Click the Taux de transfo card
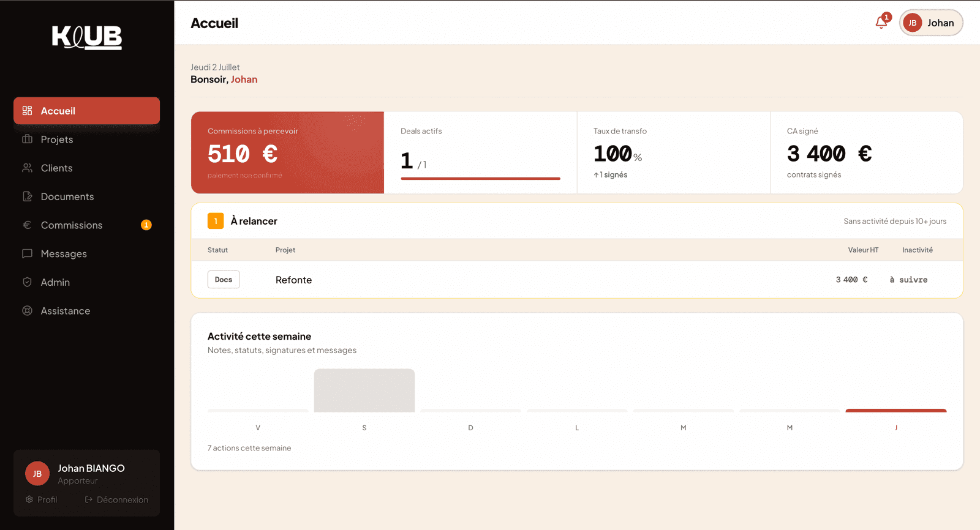Screen dimensions: 980x530 (x=673, y=152)
